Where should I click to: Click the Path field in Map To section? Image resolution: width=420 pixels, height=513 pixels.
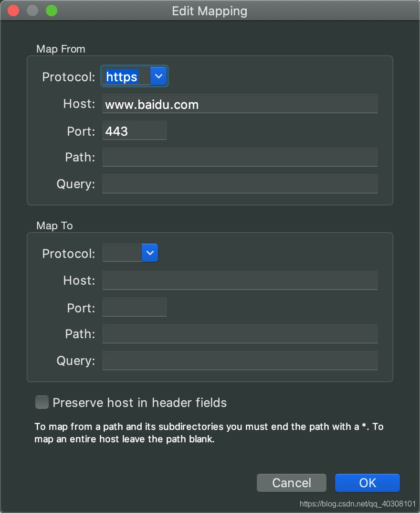(239, 334)
